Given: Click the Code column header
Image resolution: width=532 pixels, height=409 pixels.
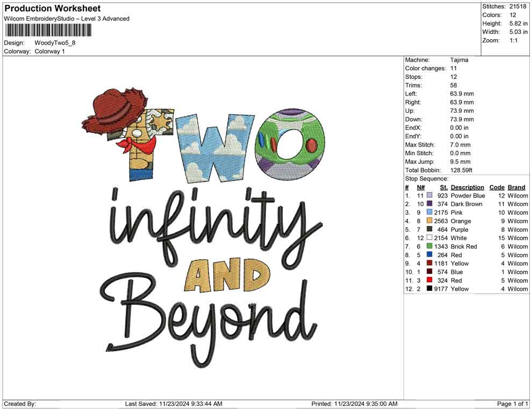Looking at the screenshot, I should [x=497, y=187].
